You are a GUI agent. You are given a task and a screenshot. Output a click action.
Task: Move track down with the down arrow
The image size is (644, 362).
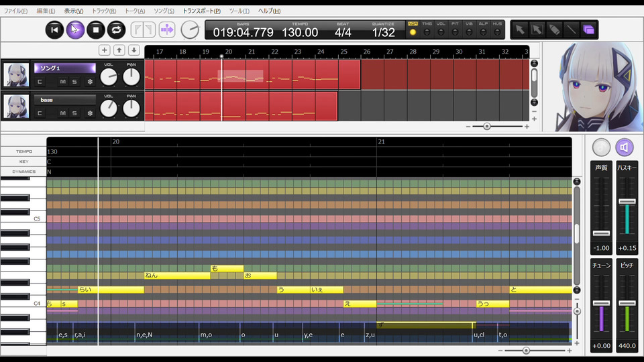pos(133,50)
